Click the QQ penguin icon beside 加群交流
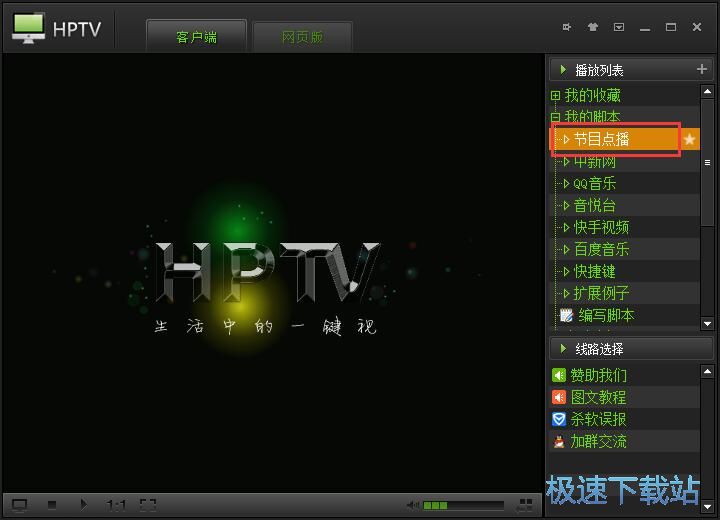Screen dimensions: 720x520 [x=559, y=441]
